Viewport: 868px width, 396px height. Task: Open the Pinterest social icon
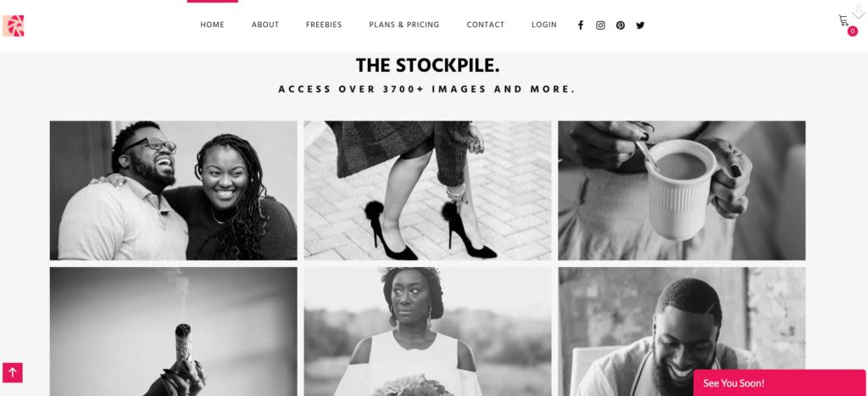coord(620,25)
